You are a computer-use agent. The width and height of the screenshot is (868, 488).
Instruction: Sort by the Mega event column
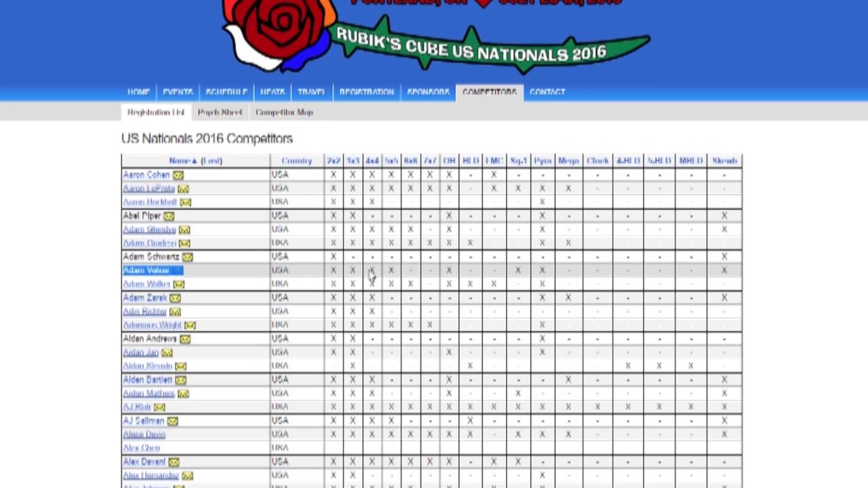coord(568,161)
